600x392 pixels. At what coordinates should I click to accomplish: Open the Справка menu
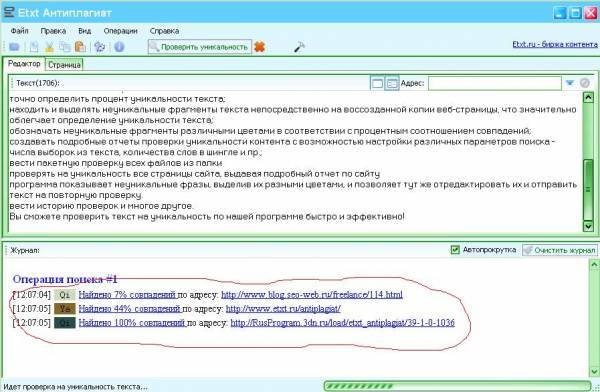click(x=164, y=31)
